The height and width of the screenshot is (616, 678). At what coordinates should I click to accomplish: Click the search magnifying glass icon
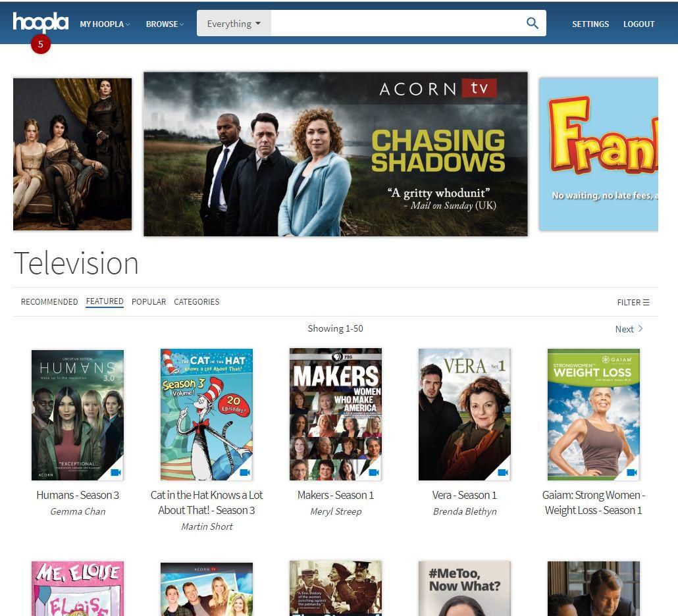tap(533, 23)
